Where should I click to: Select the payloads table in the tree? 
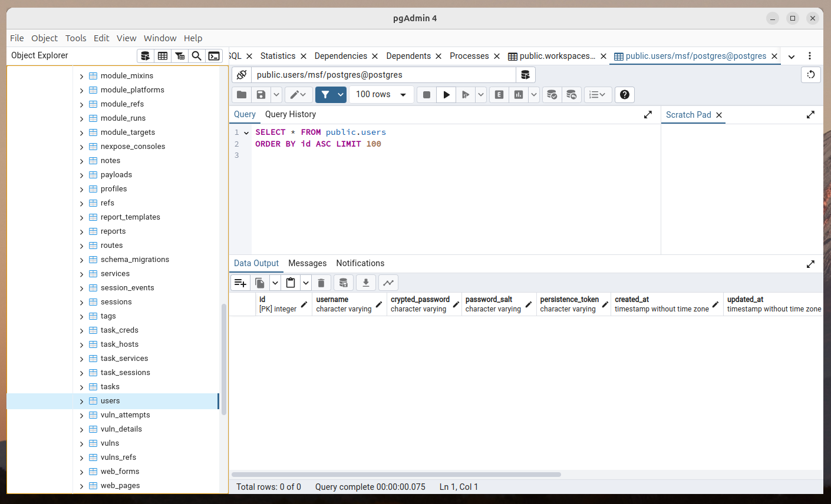pos(116,175)
